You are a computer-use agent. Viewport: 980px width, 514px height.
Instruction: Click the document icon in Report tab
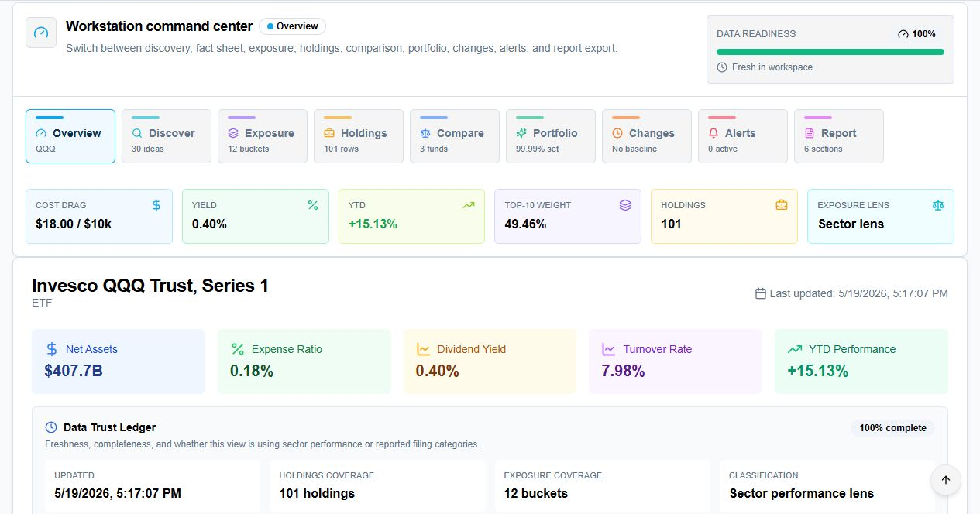pos(810,133)
